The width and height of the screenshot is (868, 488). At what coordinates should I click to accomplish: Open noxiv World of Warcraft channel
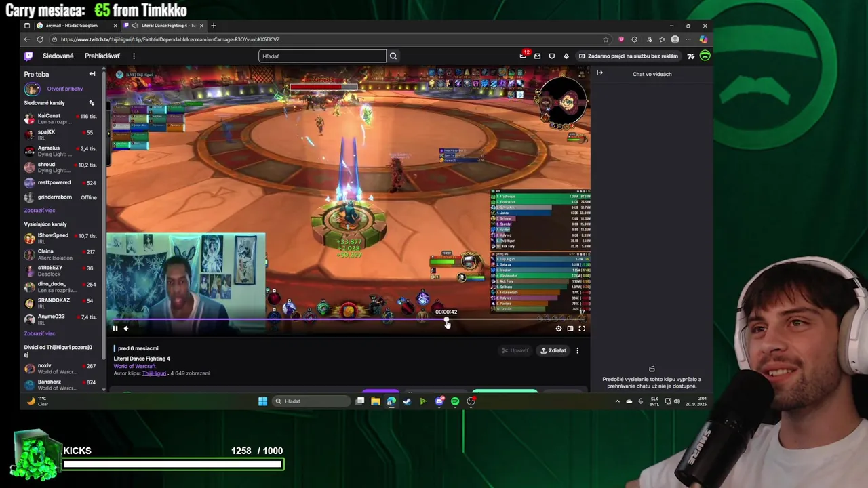pyautogui.click(x=60, y=369)
